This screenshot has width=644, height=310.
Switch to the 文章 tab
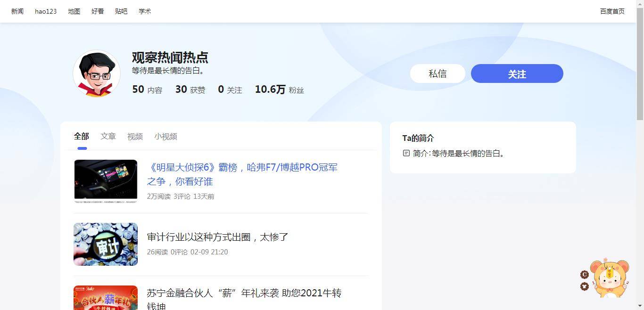[108, 136]
